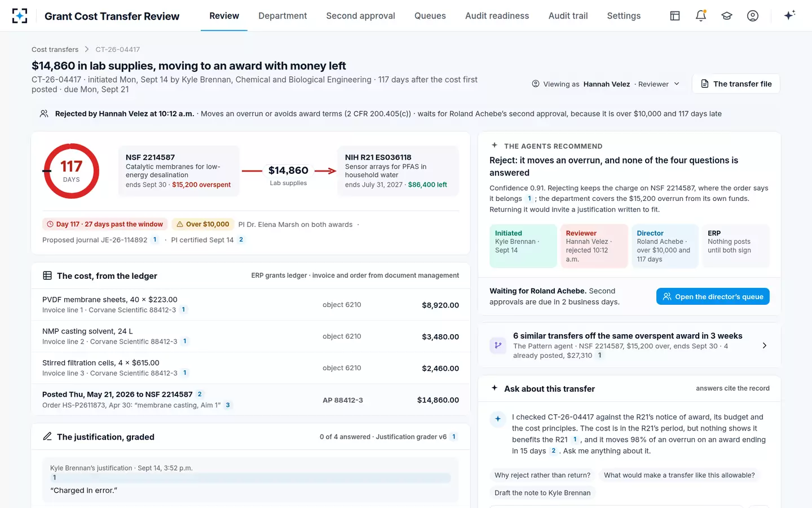Open The transfer file button
The image size is (812, 508).
click(x=736, y=84)
